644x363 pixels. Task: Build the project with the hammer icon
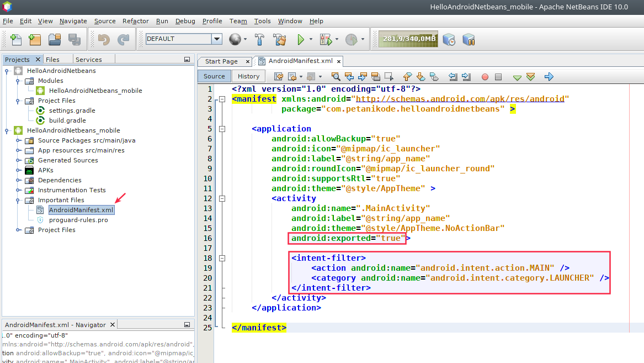pyautogui.click(x=259, y=39)
